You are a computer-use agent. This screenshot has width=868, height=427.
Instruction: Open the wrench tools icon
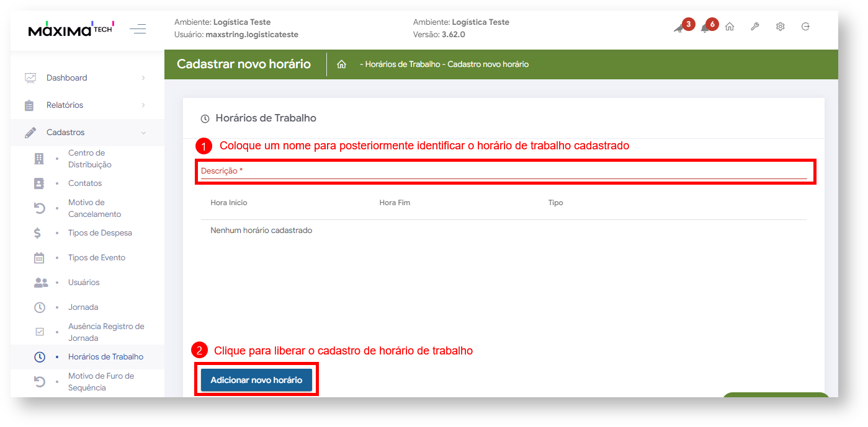click(x=755, y=27)
